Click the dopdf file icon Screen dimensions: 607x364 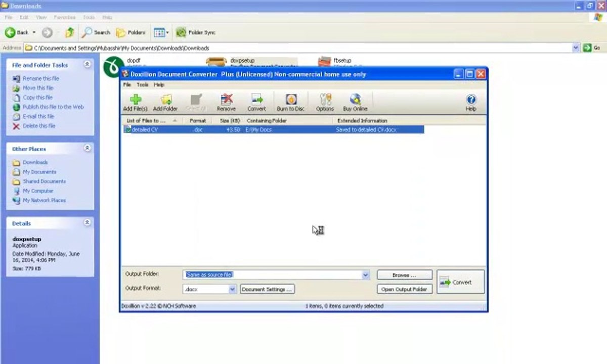113,66
